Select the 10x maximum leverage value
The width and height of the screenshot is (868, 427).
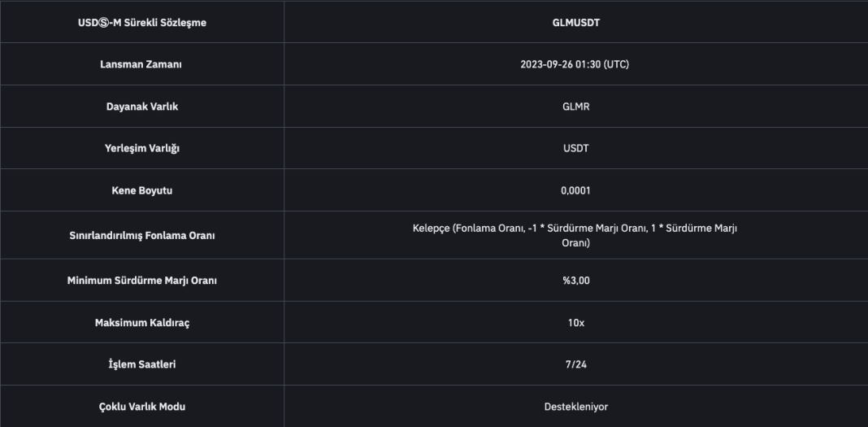[575, 323]
